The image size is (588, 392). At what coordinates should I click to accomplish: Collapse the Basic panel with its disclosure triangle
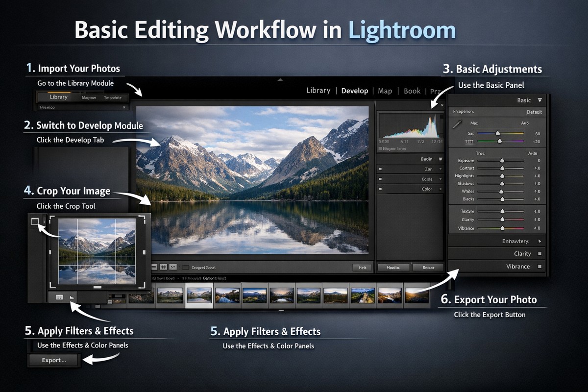pyautogui.click(x=541, y=100)
